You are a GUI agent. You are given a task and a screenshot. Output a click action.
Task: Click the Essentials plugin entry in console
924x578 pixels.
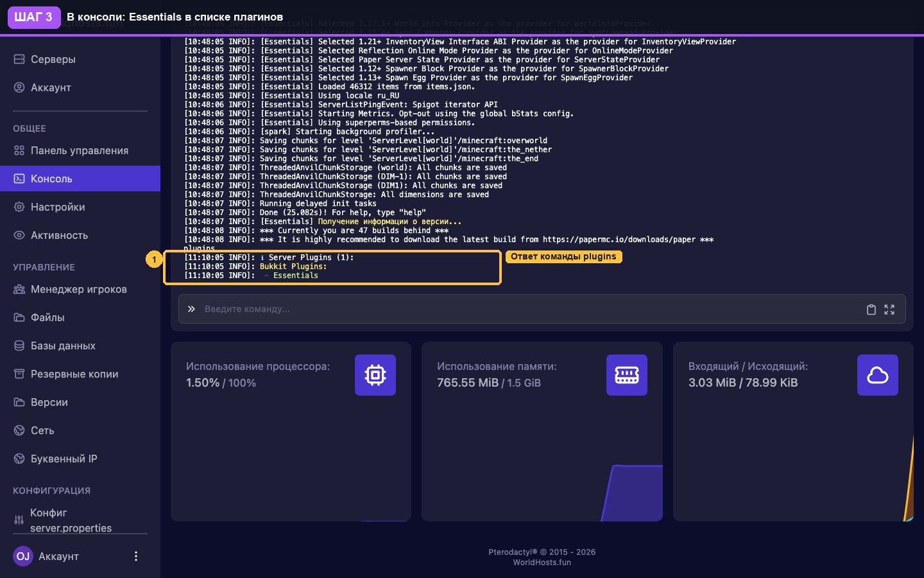point(296,276)
